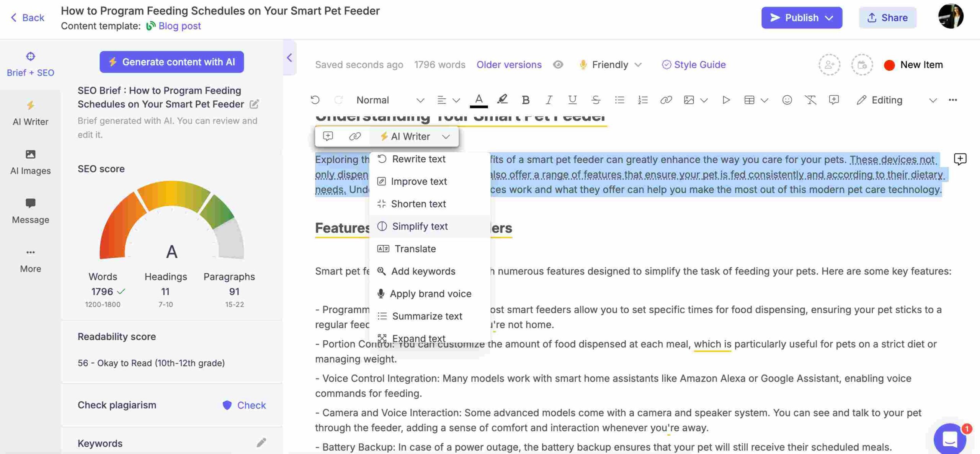Choose Rewrite text

point(430,159)
